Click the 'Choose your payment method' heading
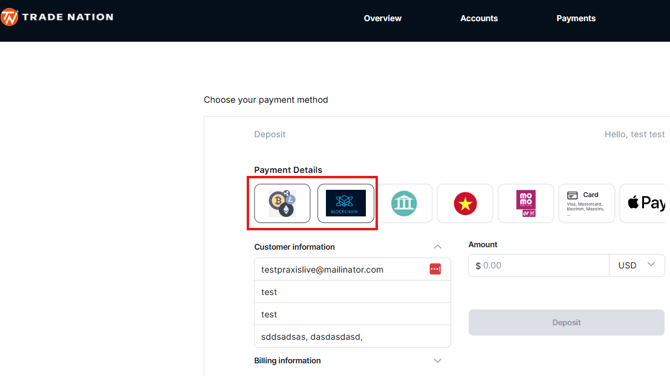The height and width of the screenshot is (376, 670). click(x=266, y=100)
